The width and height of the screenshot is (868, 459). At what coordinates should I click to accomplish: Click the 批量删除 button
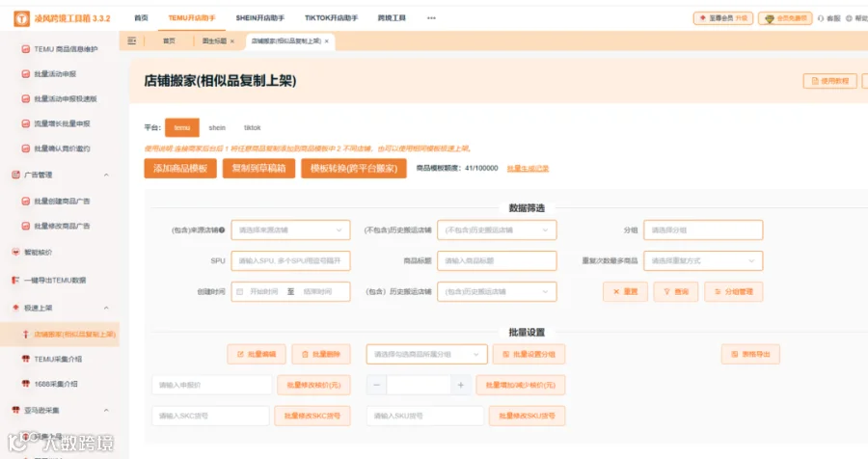click(321, 354)
